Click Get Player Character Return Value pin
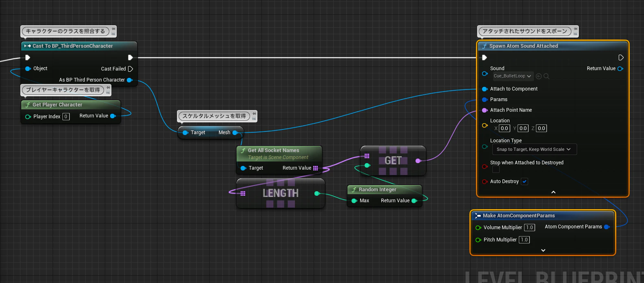 coord(113,116)
